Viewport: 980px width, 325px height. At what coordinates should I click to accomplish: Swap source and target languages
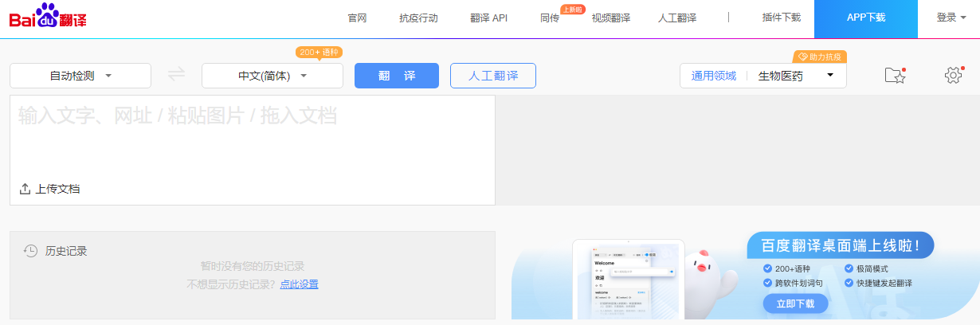[176, 75]
